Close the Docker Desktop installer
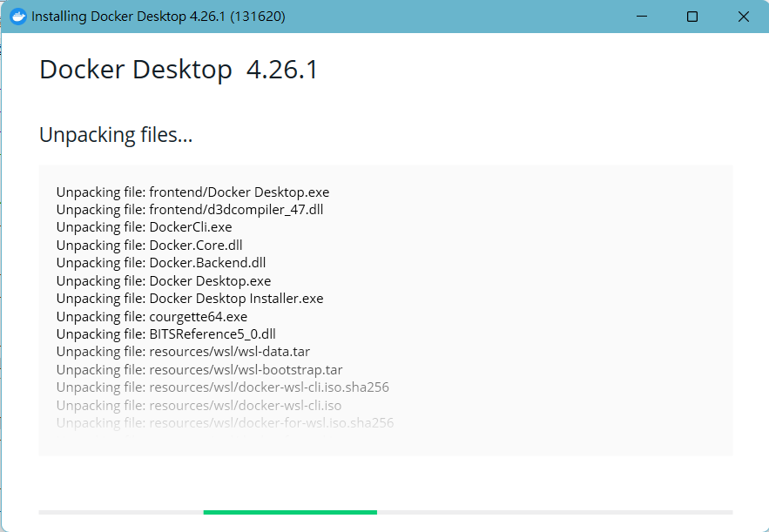Screen dimensions: 769x532 click(743, 17)
